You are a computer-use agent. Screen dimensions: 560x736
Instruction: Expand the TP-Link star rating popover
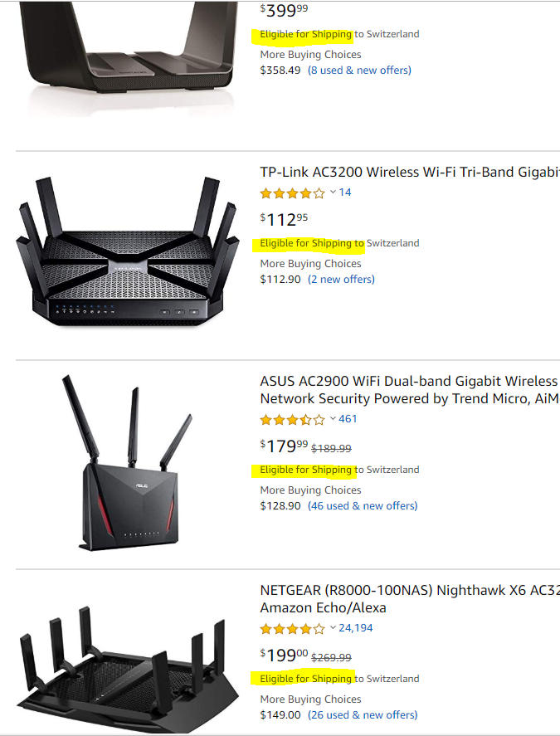(x=331, y=192)
